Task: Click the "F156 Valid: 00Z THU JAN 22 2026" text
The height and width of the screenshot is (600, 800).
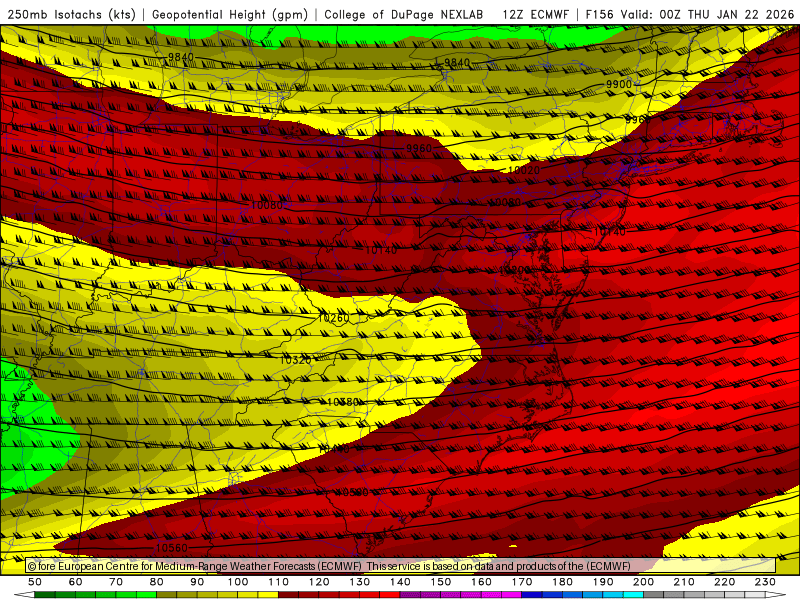Action: tap(690, 14)
